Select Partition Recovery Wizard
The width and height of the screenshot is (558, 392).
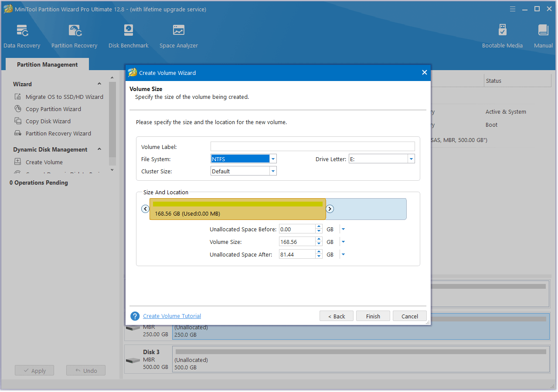(x=58, y=133)
